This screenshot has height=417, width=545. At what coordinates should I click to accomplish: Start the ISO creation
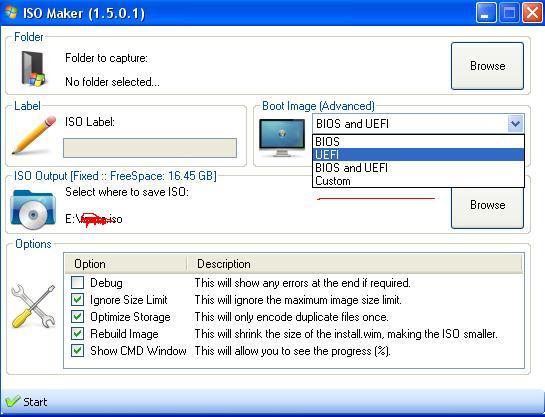pyautogui.click(x=26, y=402)
